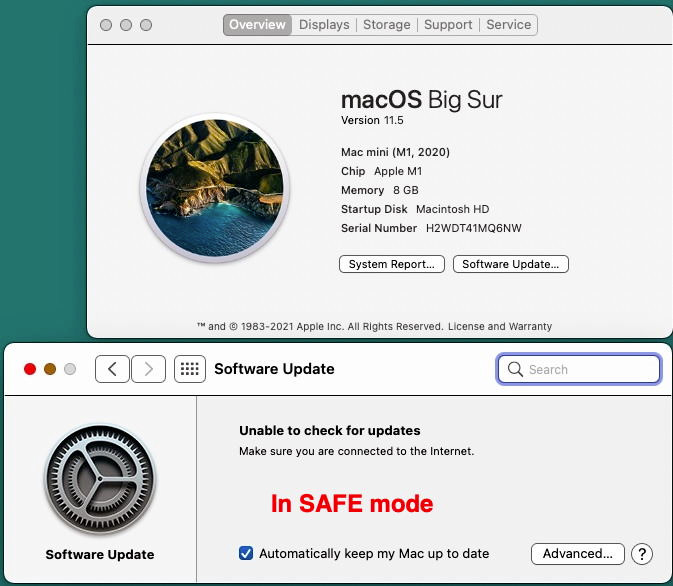The image size is (673, 586).
Task: Close the About This Mac window
Action: (106, 25)
